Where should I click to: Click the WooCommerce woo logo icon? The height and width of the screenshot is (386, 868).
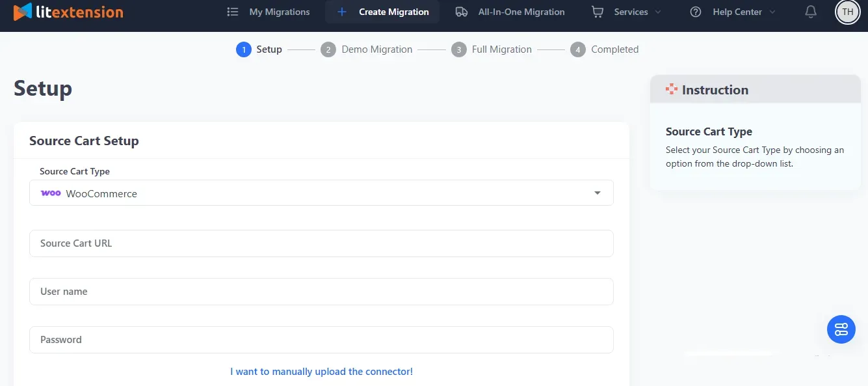coord(51,193)
